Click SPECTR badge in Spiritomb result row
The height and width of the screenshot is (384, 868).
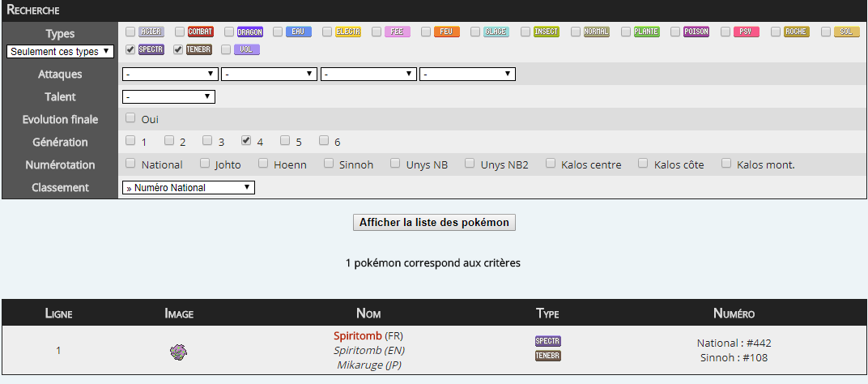548,341
